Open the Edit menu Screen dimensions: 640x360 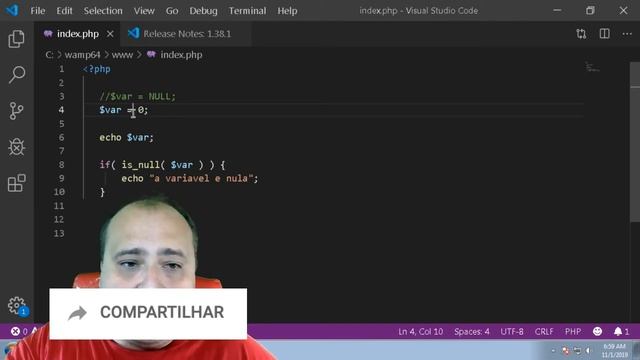[x=64, y=11]
